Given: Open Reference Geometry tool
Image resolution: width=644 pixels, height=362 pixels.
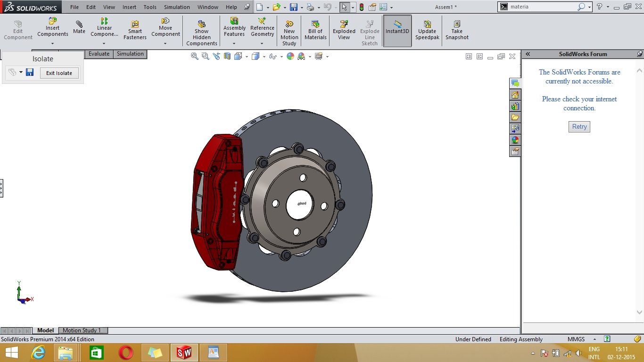Looking at the screenshot, I should pos(262,27).
